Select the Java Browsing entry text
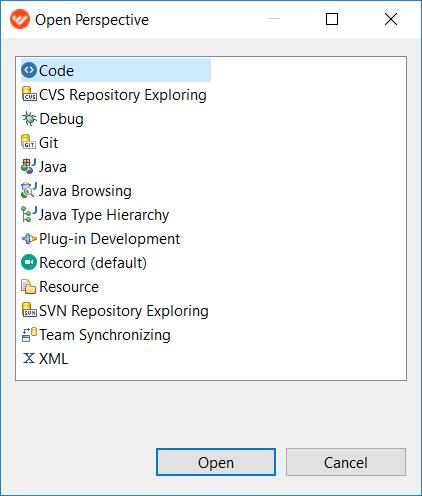 click(x=85, y=191)
